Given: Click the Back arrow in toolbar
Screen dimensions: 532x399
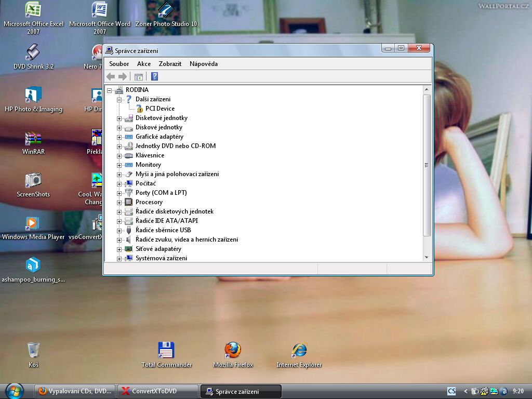Looking at the screenshot, I should coord(111,76).
